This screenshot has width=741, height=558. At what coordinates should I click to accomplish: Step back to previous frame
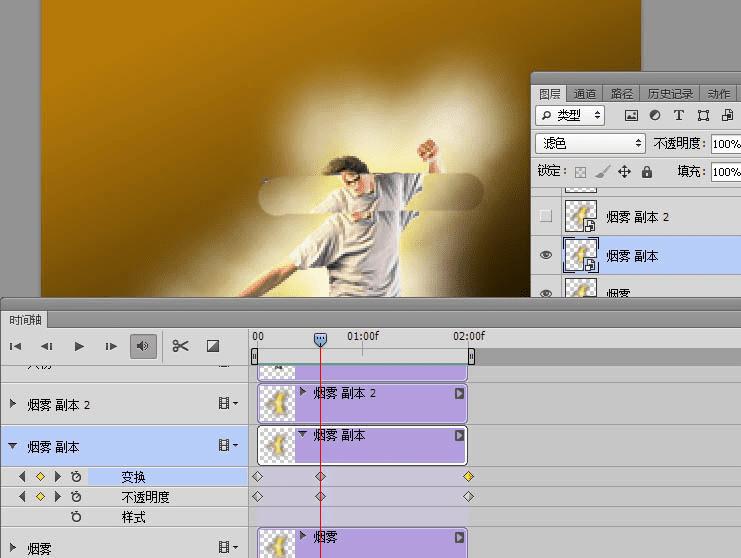[x=46, y=346]
